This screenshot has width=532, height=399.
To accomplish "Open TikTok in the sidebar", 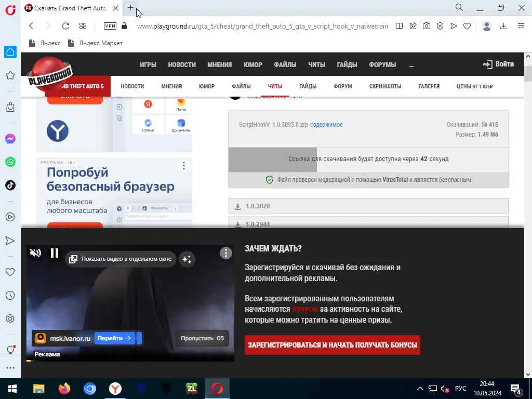I will [10, 185].
